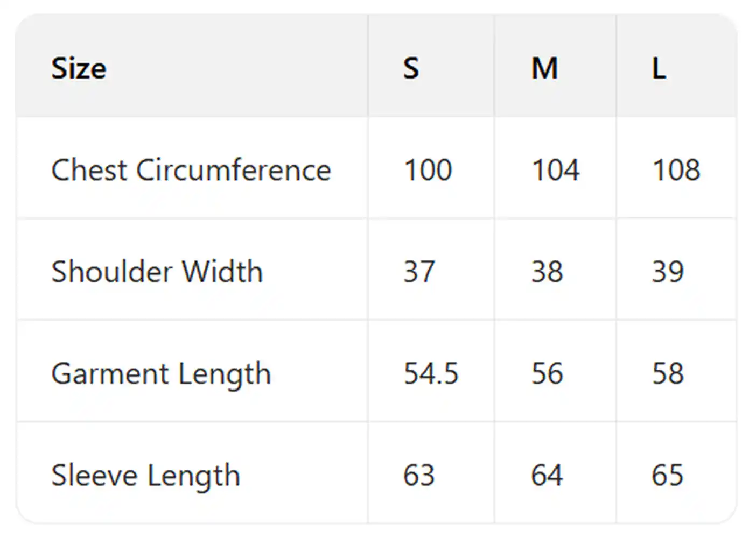Select the S size column header
This screenshot has width=756, height=538.
coord(411,68)
